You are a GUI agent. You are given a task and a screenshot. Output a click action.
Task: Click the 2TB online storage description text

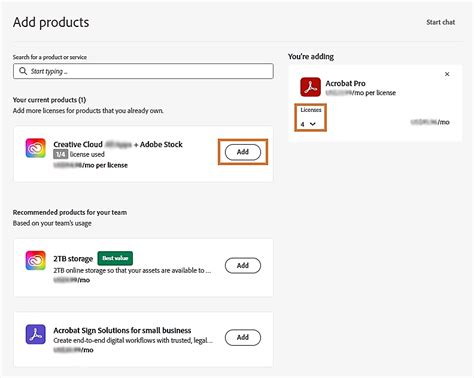[x=132, y=270]
